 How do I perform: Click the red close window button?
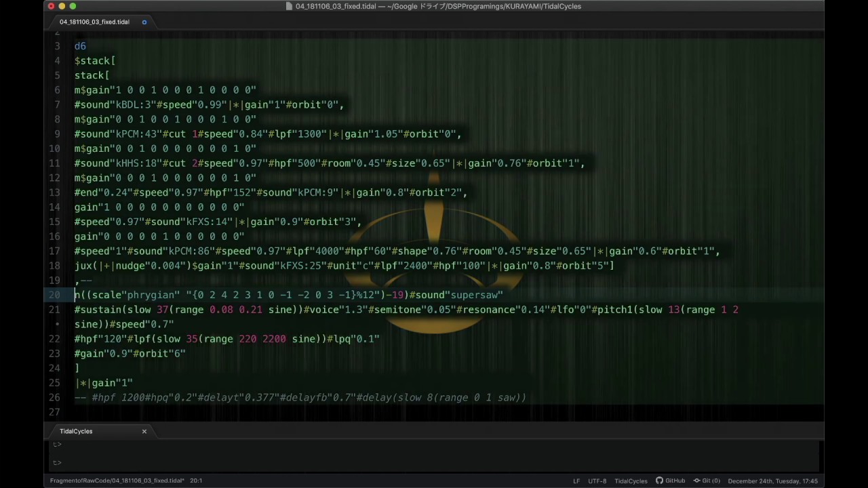point(51,6)
